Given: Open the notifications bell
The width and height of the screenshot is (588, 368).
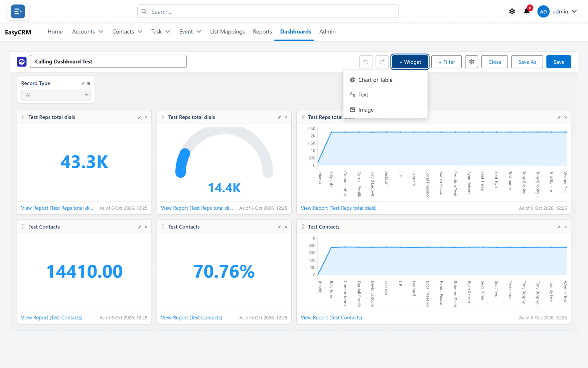Looking at the screenshot, I should 527,12.
